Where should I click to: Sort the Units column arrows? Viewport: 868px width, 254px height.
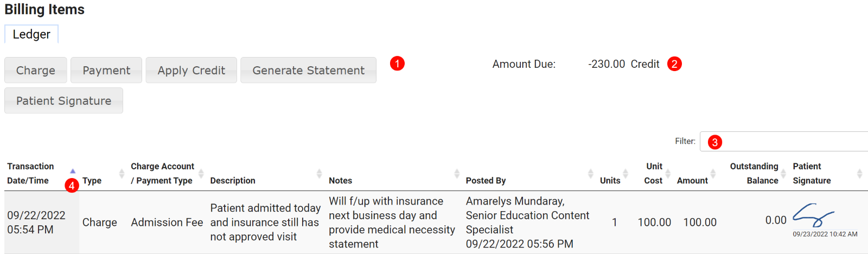[626, 174]
